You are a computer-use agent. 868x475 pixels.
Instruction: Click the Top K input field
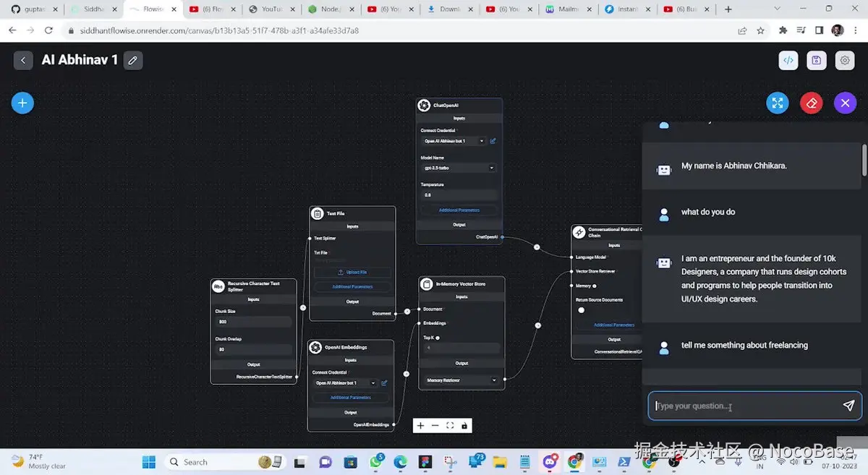point(461,348)
